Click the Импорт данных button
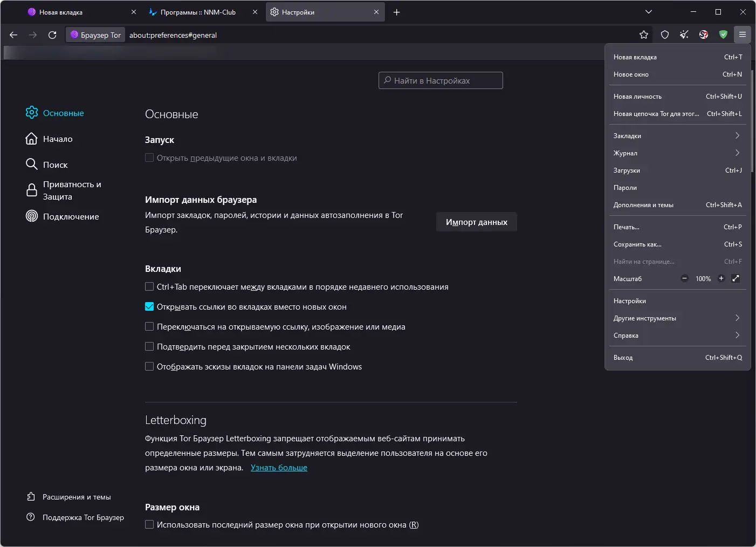756x547 pixels. [x=476, y=222]
